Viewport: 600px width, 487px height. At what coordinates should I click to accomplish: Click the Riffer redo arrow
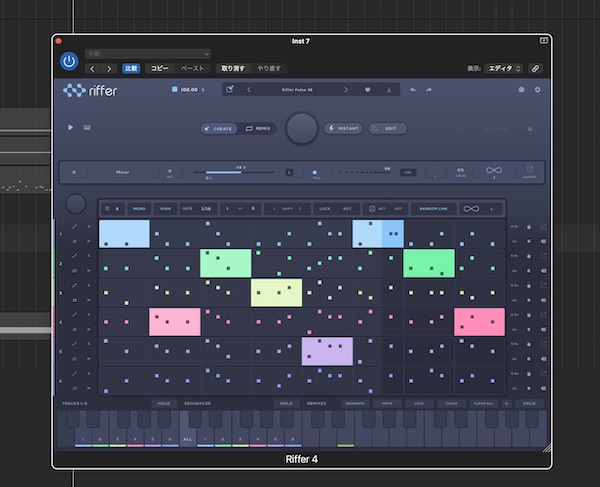429,90
